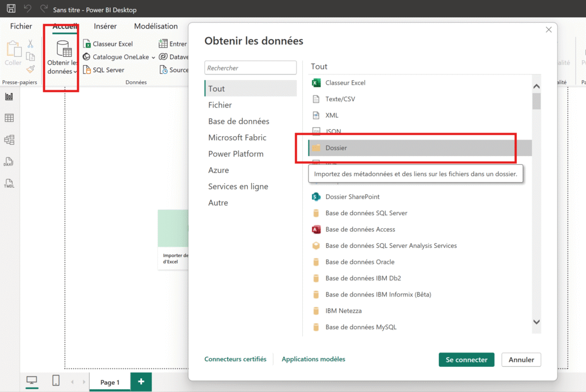Click the save icon in title bar
This screenshot has height=392, width=586.
tap(11, 10)
